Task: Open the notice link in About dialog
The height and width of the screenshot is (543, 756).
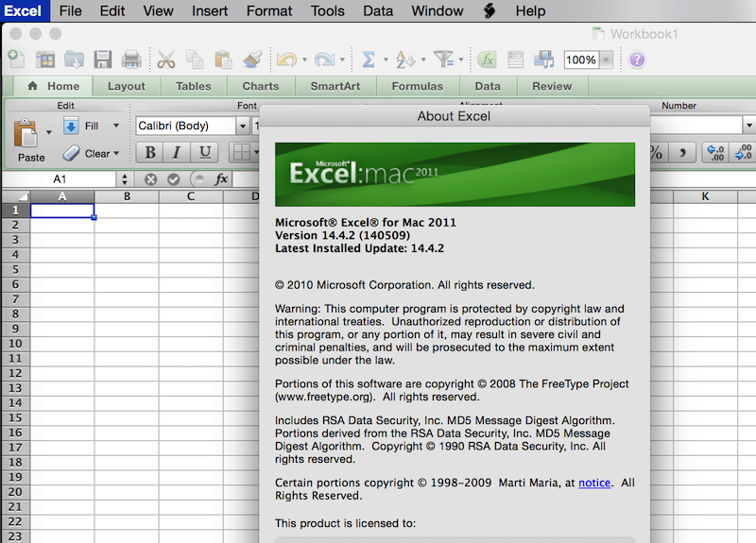Action: click(594, 483)
